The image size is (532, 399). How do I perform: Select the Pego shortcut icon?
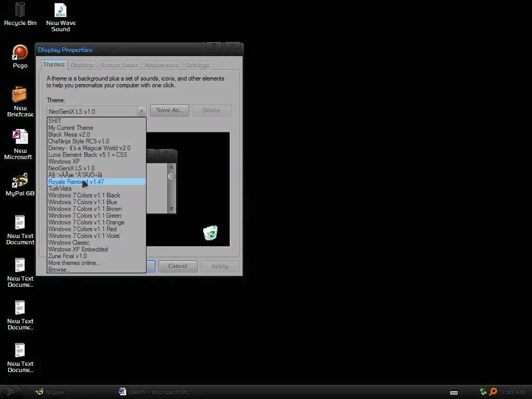(20, 57)
